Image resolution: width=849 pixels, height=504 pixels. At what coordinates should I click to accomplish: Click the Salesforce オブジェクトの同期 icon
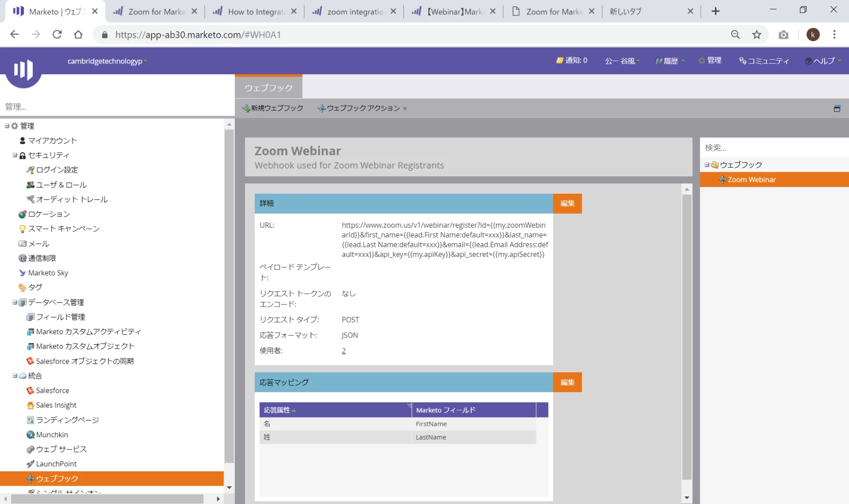30,361
